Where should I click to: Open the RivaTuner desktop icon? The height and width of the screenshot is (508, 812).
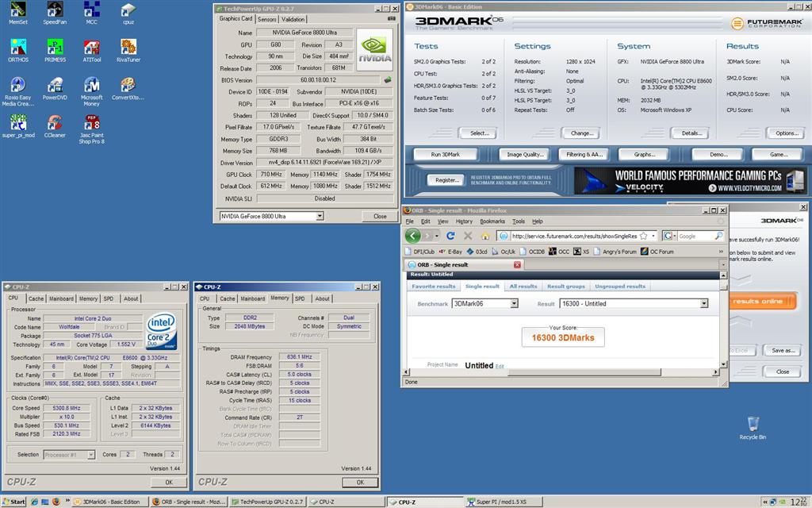click(x=128, y=50)
